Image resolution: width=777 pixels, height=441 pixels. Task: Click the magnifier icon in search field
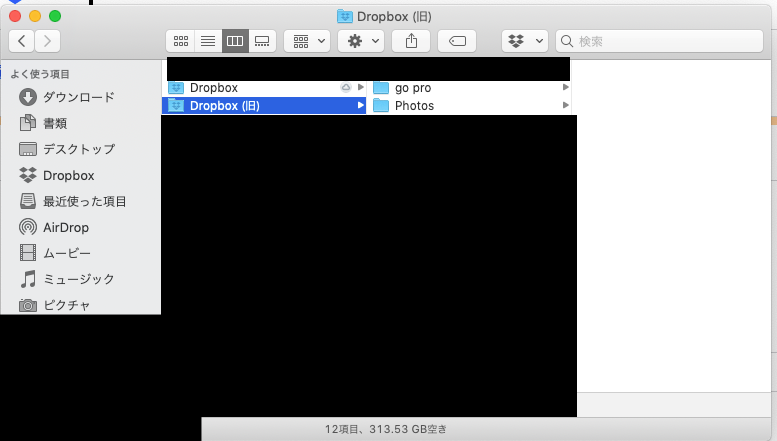(x=567, y=41)
